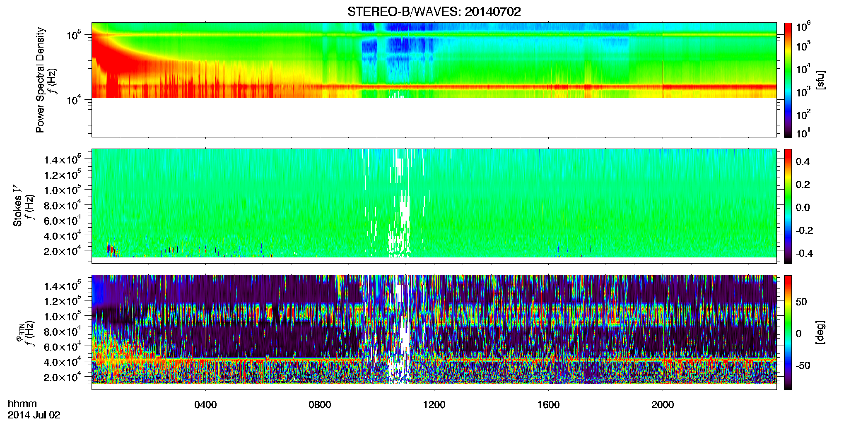Click inside the Stokes V spectrogram panel
This screenshot has height=447, width=868.
click(x=434, y=206)
